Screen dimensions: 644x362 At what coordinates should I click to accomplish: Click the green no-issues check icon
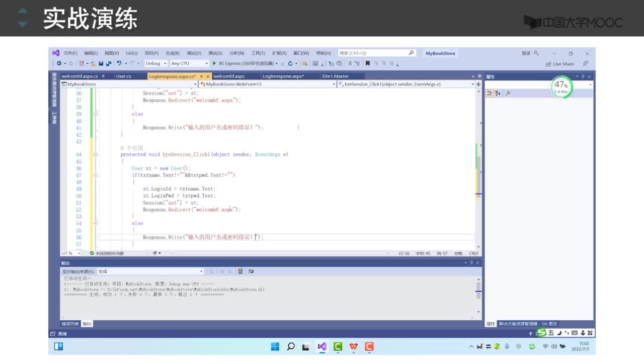[x=92, y=253]
